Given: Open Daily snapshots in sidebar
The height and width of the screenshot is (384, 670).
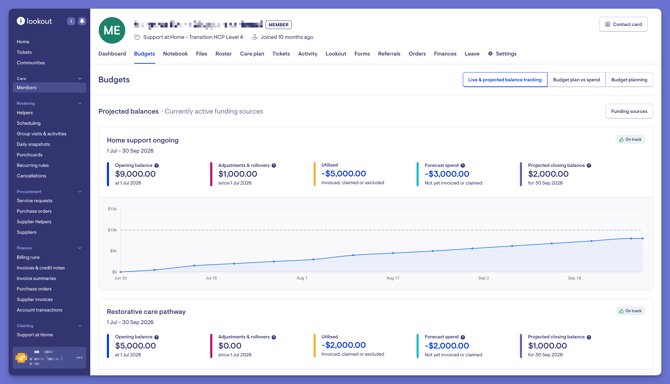Looking at the screenshot, I should 33,144.
